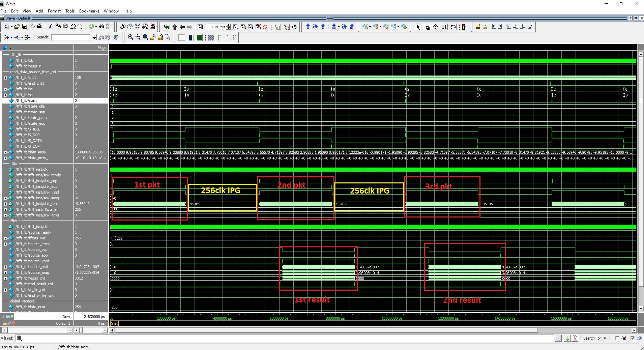Click the Find binoculars icon in toolbar

coord(101,27)
